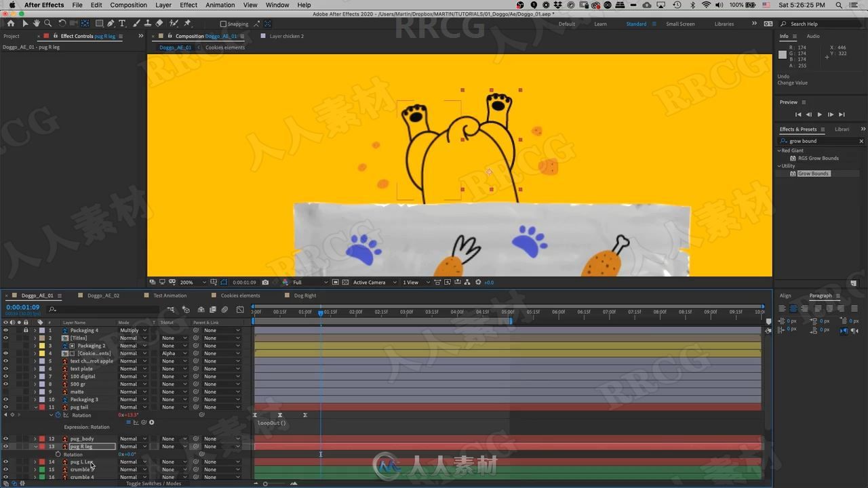Open the Composition menu

[x=128, y=5]
